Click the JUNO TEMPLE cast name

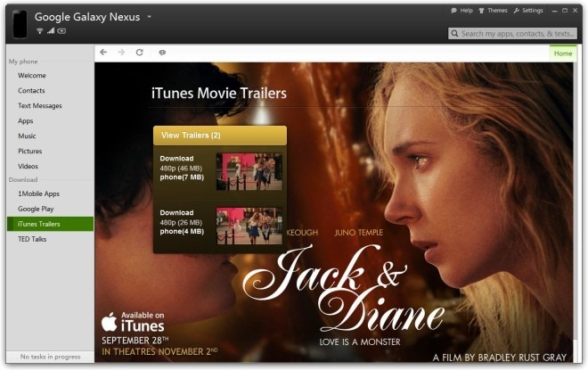[x=359, y=233]
